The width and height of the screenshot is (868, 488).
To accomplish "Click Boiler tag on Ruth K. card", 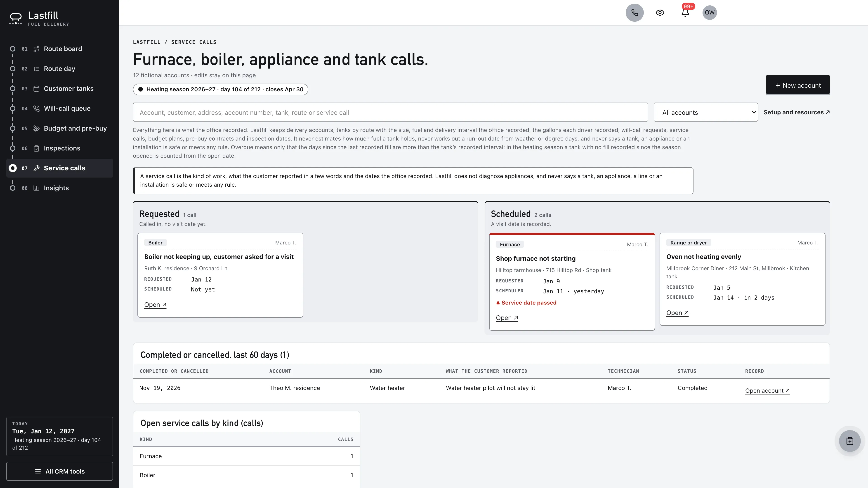I will pos(155,242).
